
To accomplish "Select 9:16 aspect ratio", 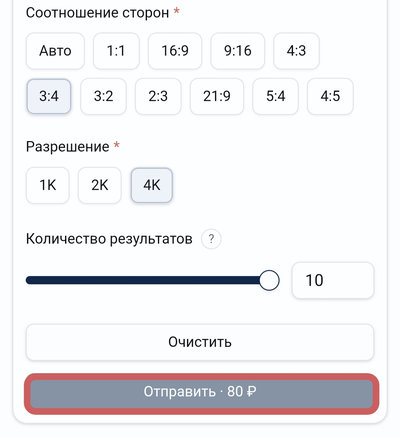I will 238,51.
